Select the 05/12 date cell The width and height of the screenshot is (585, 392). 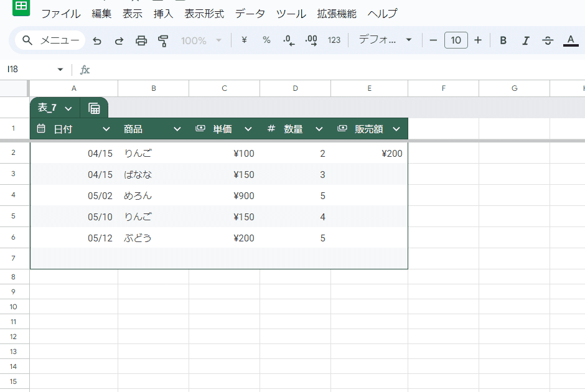pos(74,238)
